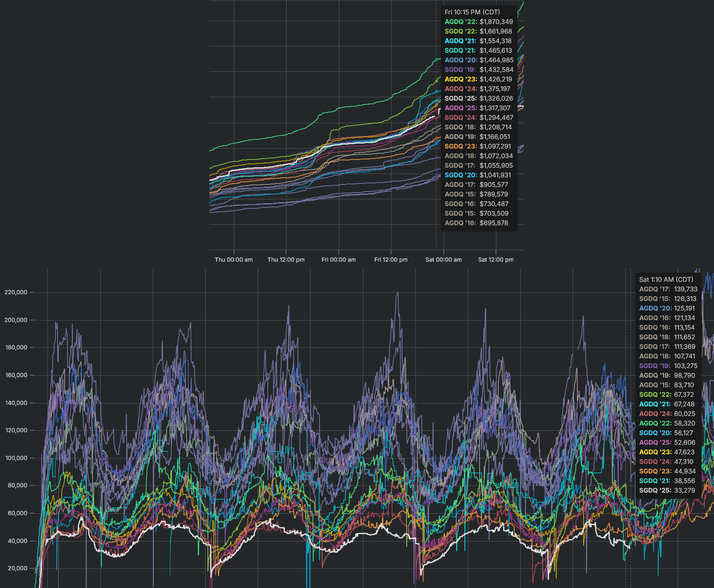Click the AGDQ '19 98,790 viewers row
714x588 pixels.
(x=667, y=375)
